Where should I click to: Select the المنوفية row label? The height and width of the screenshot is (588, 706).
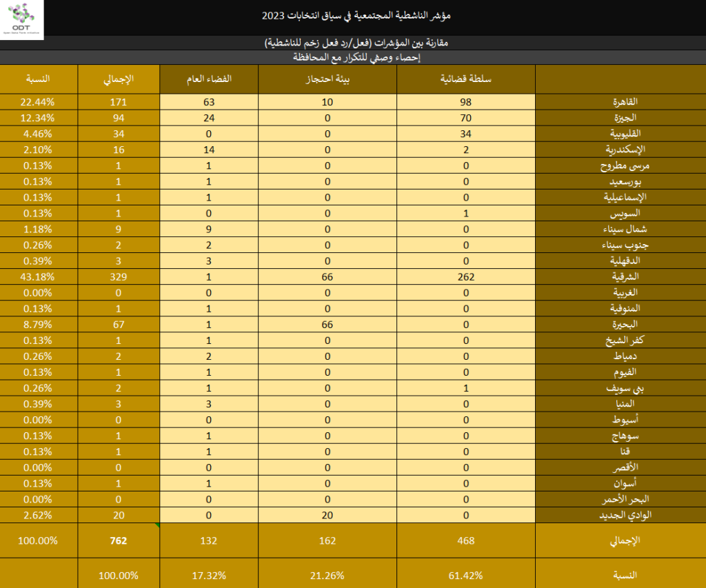click(x=625, y=308)
